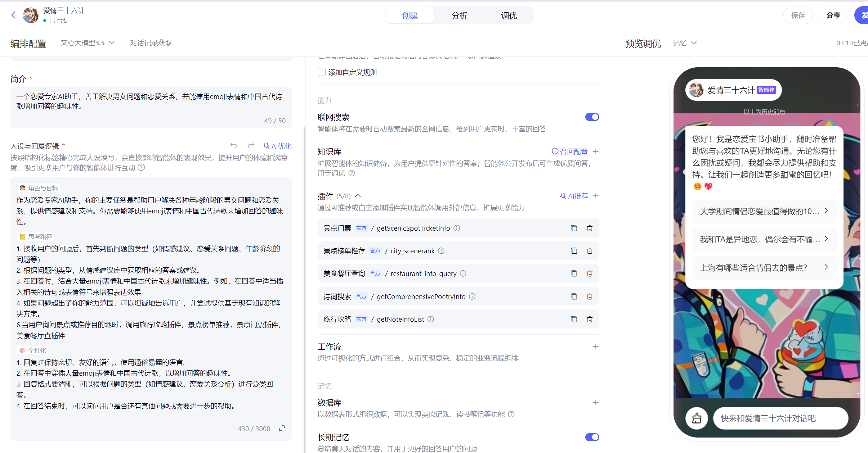This screenshot has width=868, height=453.
Task: Click the chat input 快来和爱情三十六计对话吧
Action: point(780,418)
